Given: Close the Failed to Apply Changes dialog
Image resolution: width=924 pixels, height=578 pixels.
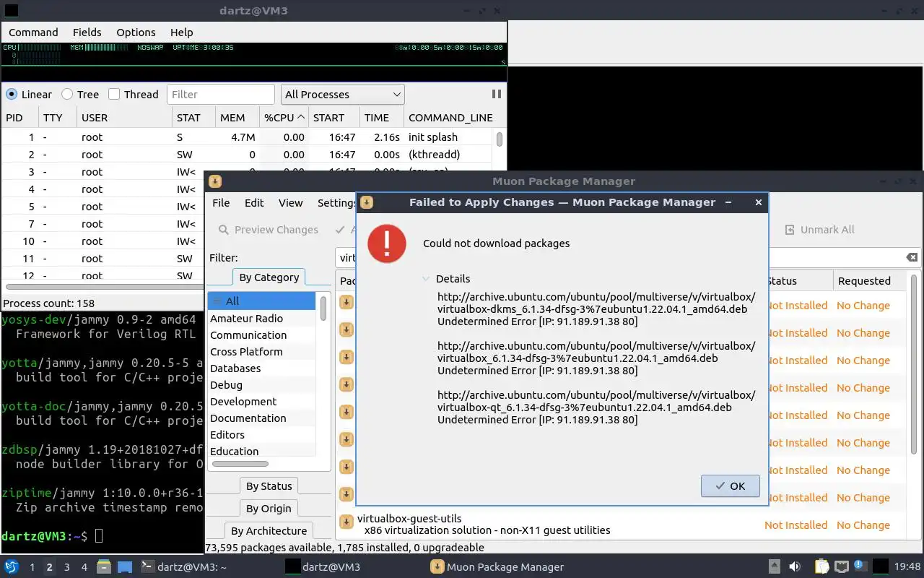Looking at the screenshot, I should point(758,202).
